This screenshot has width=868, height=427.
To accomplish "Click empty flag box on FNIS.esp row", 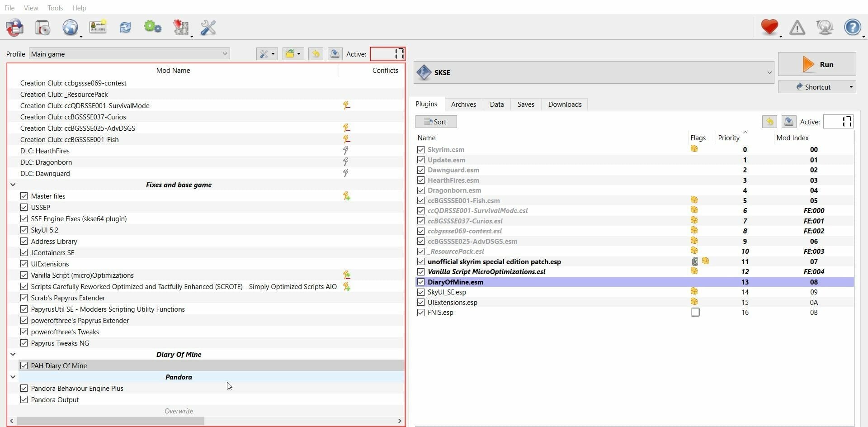I will (695, 312).
